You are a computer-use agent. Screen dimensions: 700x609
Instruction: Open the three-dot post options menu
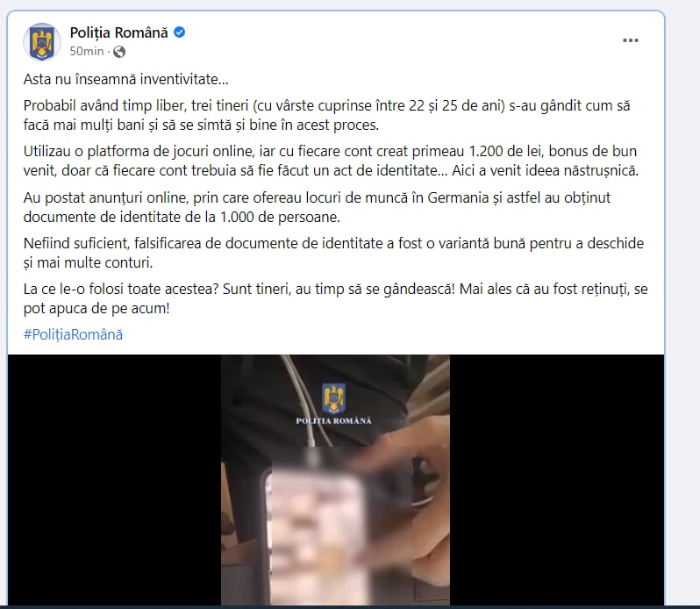point(631,40)
